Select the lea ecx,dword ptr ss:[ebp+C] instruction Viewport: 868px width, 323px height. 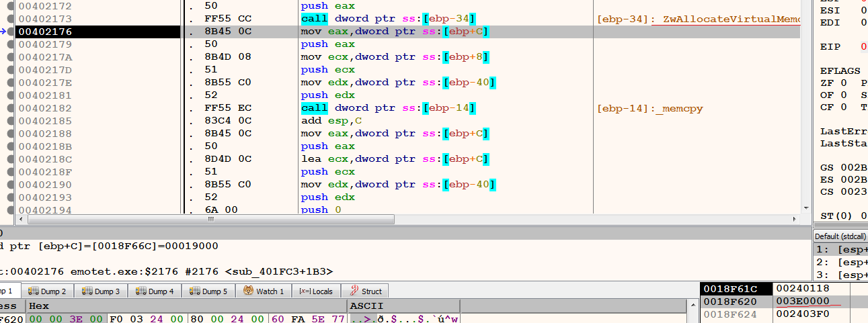(x=395, y=159)
